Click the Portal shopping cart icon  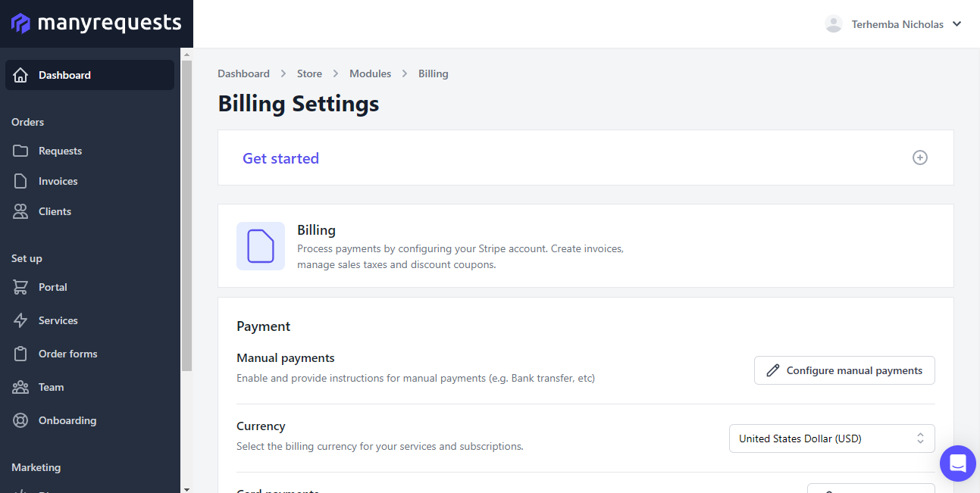click(21, 287)
